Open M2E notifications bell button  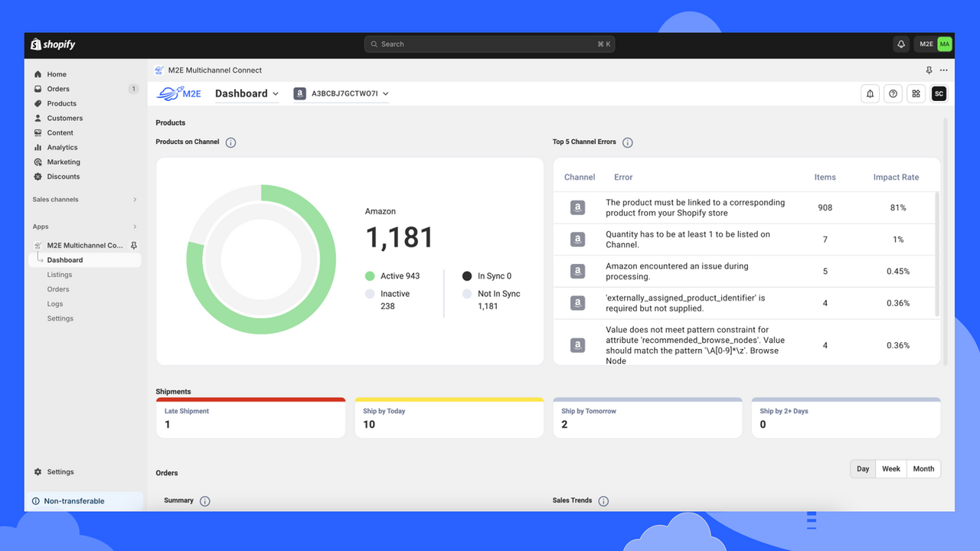(870, 93)
